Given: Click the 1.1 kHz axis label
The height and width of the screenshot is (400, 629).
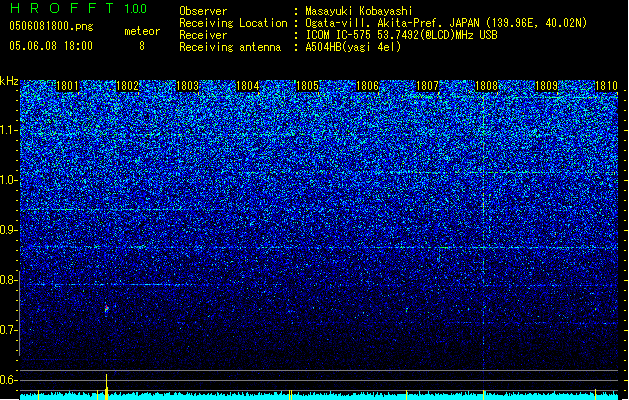Looking at the screenshot, I should [9, 130].
